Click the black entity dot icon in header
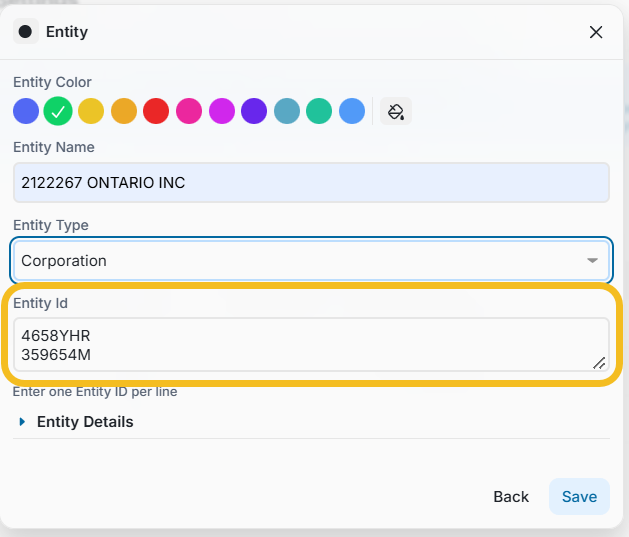The height and width of the screenshot is (537, 629). click(26, 31)
